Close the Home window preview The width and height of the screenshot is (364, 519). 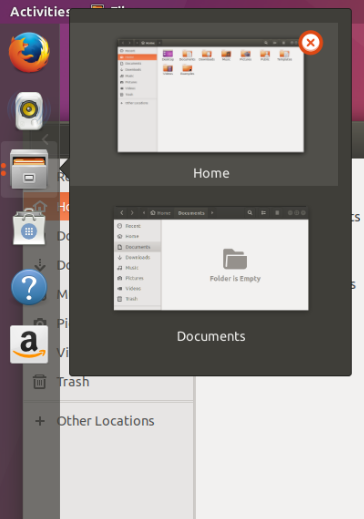point(310,43)
